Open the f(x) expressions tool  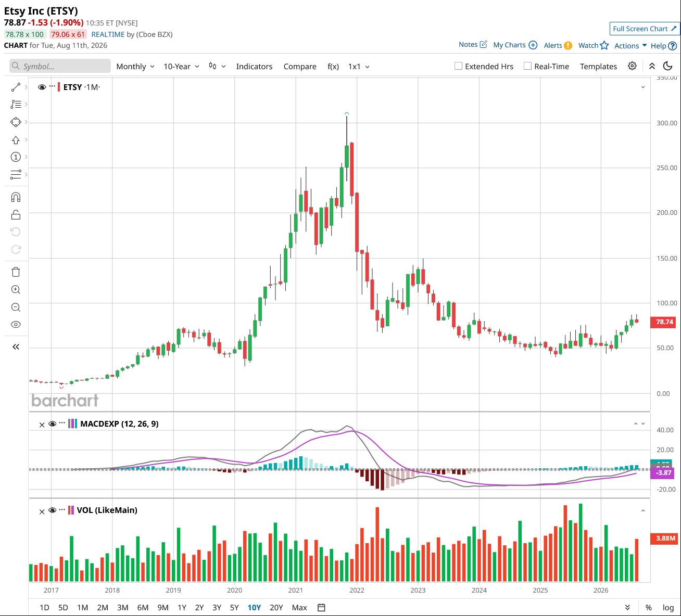point(333,66)
